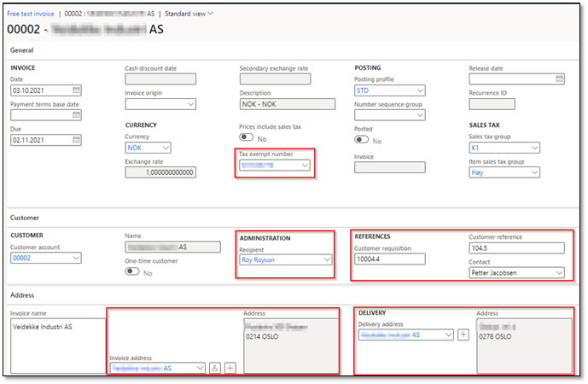Click into the Customer reference field
The image size is (588, 384).
pos(515,248)
